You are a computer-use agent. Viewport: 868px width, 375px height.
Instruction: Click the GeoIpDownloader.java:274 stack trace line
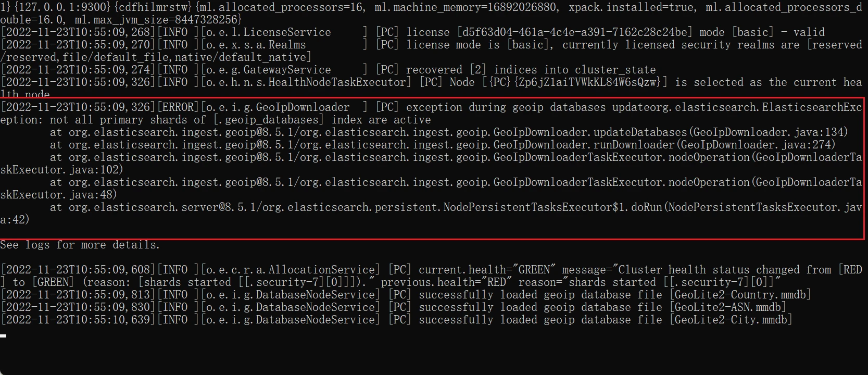443,145
